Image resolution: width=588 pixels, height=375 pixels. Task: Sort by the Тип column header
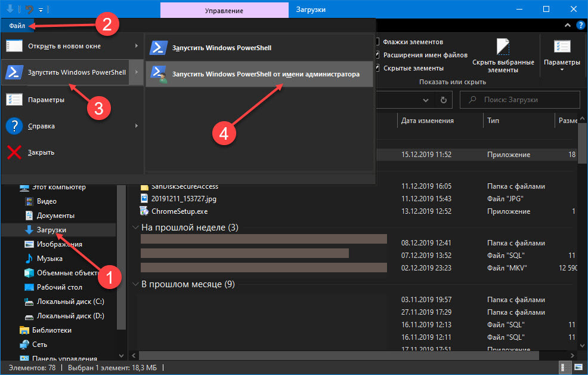point(519,121)
